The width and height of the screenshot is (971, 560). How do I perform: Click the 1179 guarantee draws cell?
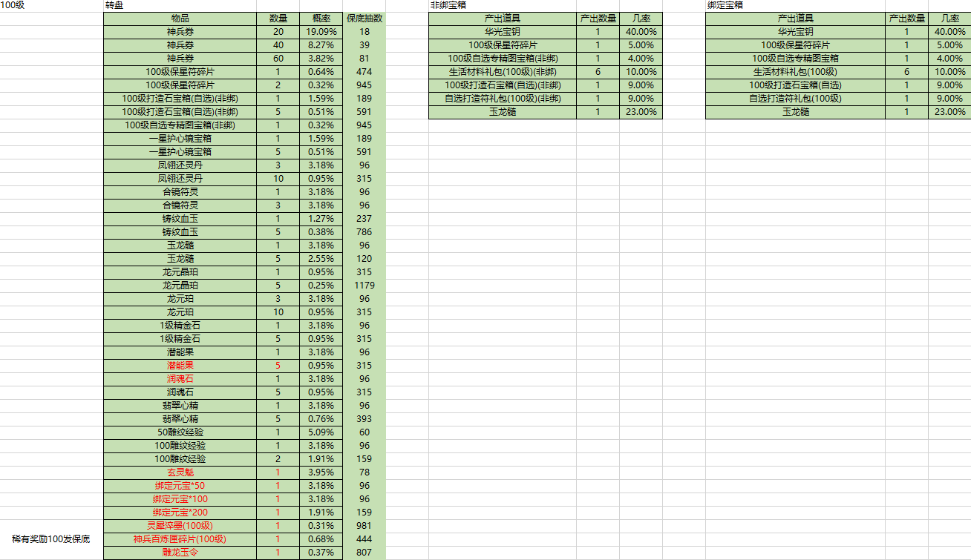[364, 286]
